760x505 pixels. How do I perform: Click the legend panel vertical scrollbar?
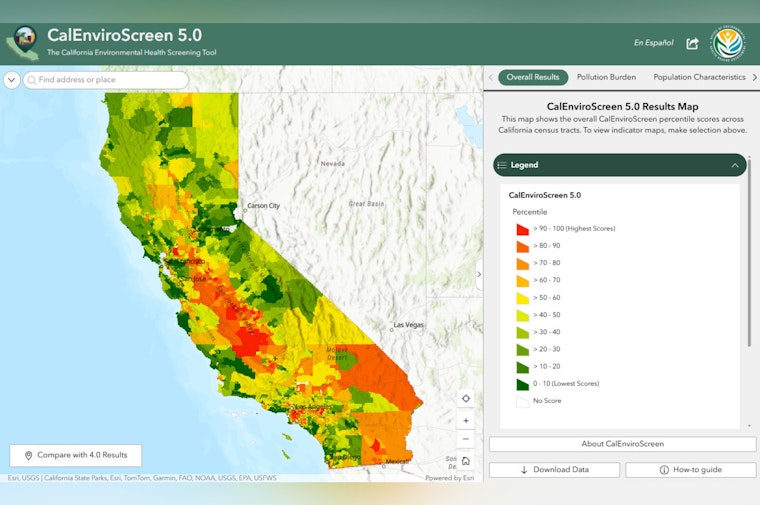(750, 252)
